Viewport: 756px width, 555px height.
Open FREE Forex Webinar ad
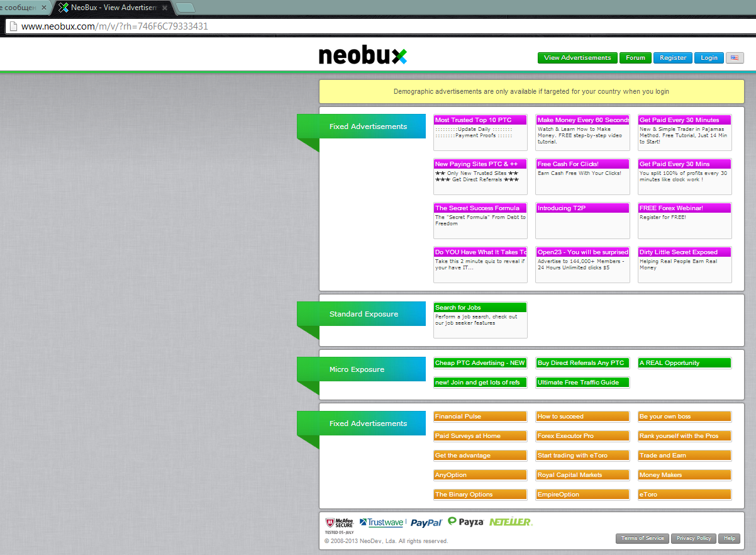[685, 220]
